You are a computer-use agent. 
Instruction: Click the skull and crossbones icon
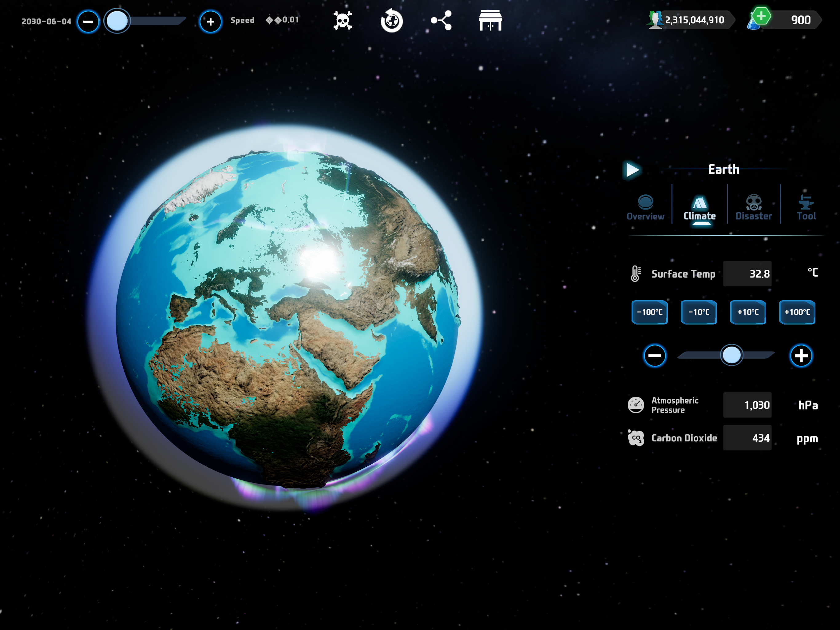(x=343, y=21)
